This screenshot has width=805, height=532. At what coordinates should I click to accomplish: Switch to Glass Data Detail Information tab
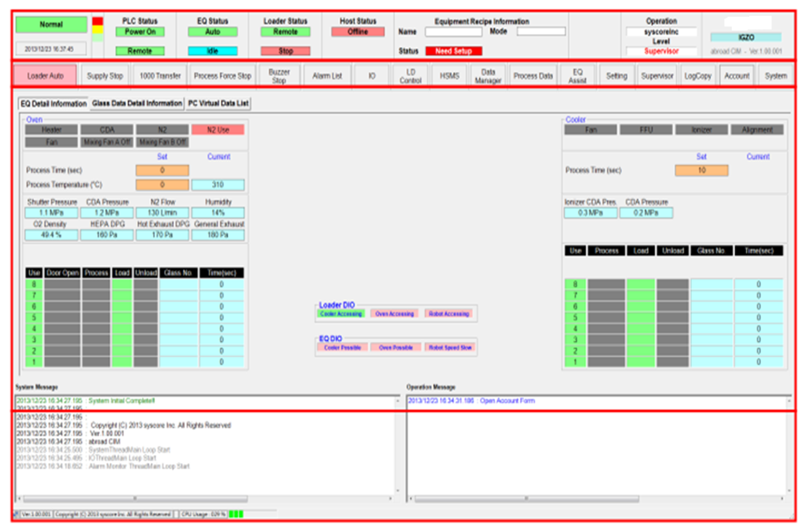point(136,103)
